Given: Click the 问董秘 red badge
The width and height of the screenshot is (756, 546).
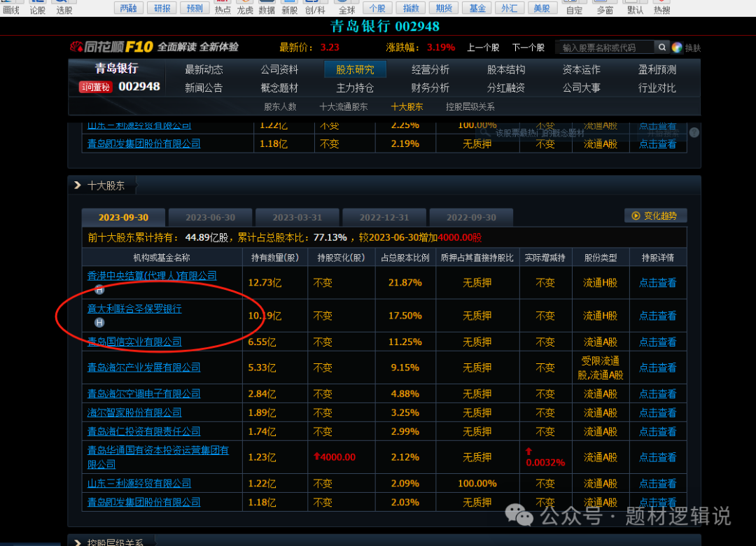Looking at the screenshot, I should click(94, 87).
